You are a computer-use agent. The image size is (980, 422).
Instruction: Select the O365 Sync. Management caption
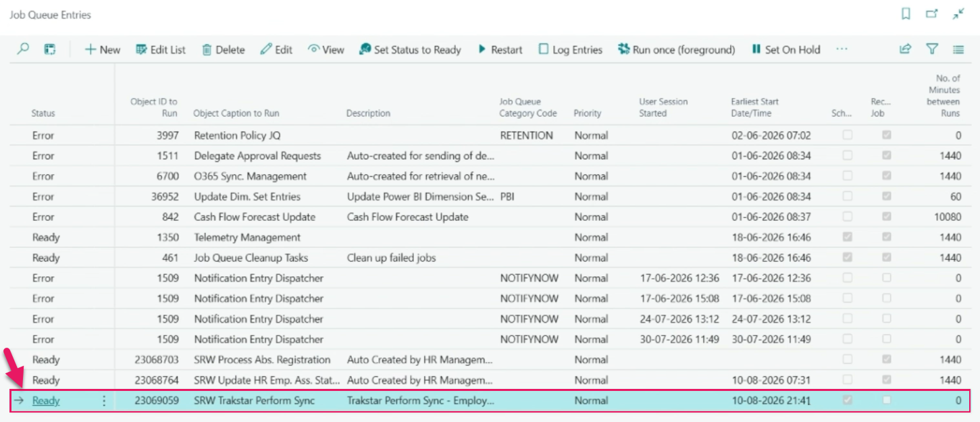tap(251, 176)
